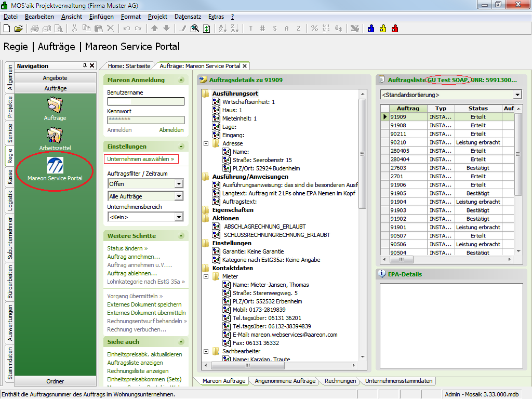532x399 pixels.
Task: Open the Standardsortierung dropdown
Action: (517, 95)
